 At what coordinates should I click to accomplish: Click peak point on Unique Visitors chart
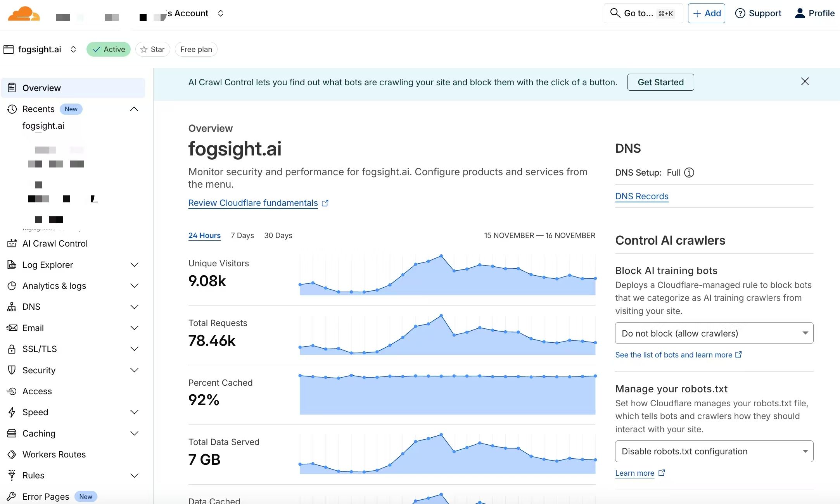[441, 256]
